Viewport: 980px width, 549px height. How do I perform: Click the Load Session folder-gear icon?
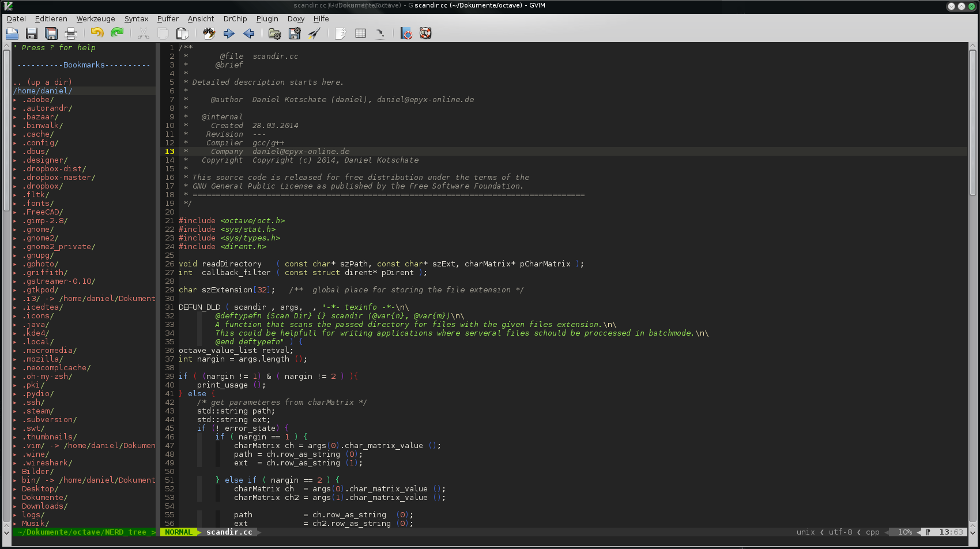point(275,33)
